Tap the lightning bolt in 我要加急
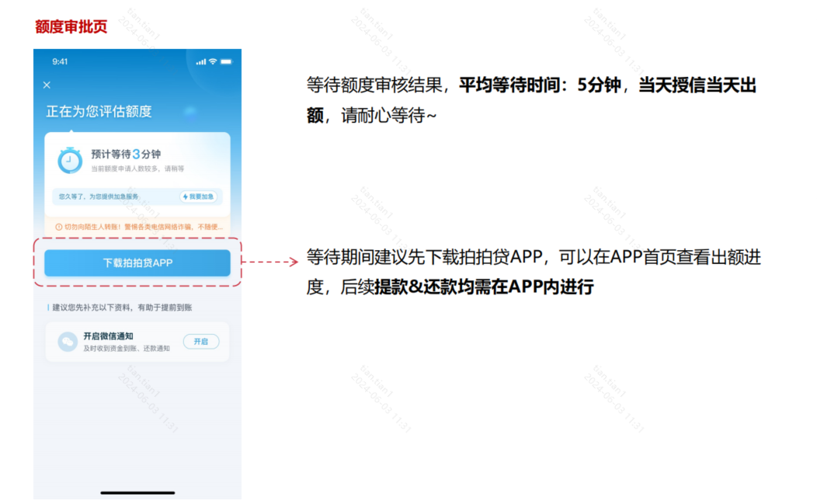817x504 pixels. [185, 197]
